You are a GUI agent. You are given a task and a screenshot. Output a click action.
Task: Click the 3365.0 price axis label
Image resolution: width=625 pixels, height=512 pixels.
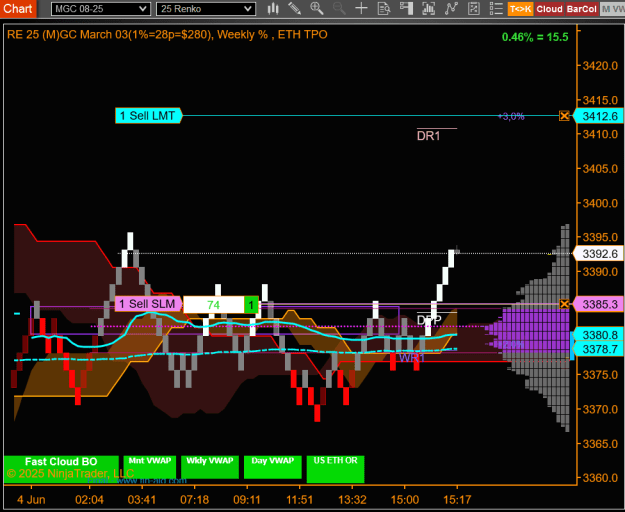pyautogui.click(x=600, y=444)
